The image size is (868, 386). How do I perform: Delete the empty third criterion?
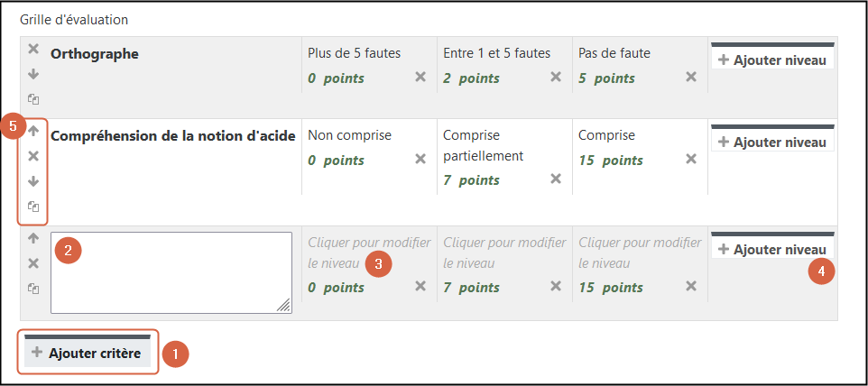coord(33,263)
